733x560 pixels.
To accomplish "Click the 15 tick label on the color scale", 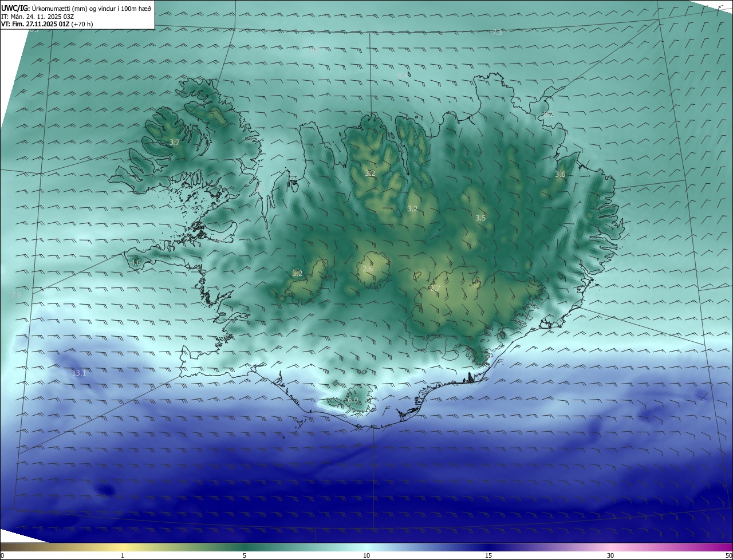I will (x=488, y=555).
